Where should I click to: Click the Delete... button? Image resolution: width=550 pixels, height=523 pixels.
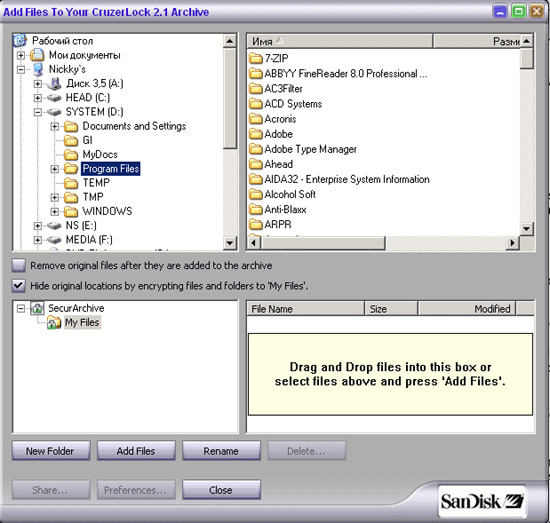(x=307, y=451)
